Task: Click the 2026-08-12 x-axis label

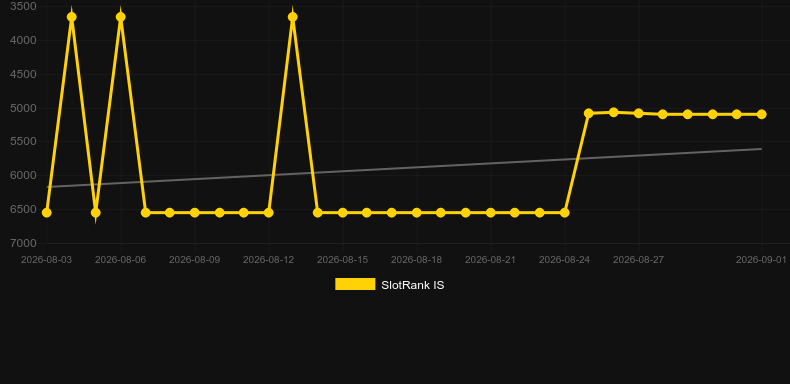Action: 269,260
